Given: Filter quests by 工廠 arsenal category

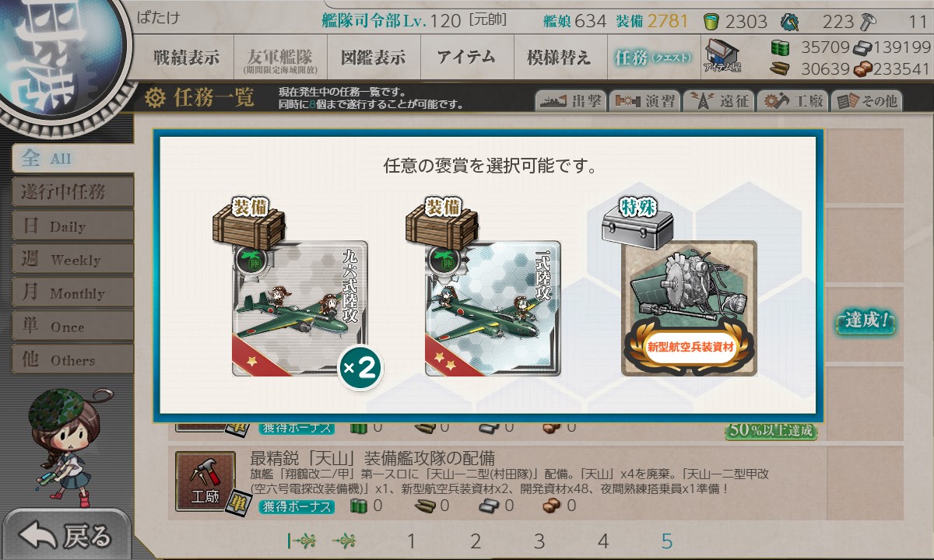Looking at the screenshot, I should pyautogui.click(x=792, y=101).
